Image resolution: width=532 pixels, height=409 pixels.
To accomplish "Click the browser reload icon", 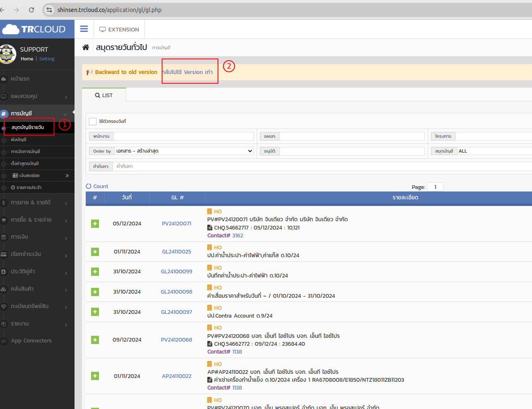I will tap(31, 10).
